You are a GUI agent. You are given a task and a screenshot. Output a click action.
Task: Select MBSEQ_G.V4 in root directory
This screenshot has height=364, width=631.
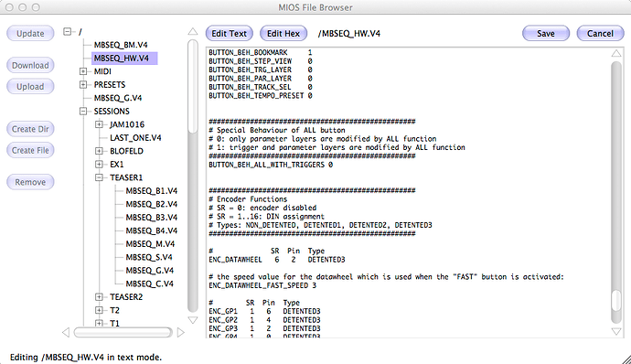pos(118,98)
